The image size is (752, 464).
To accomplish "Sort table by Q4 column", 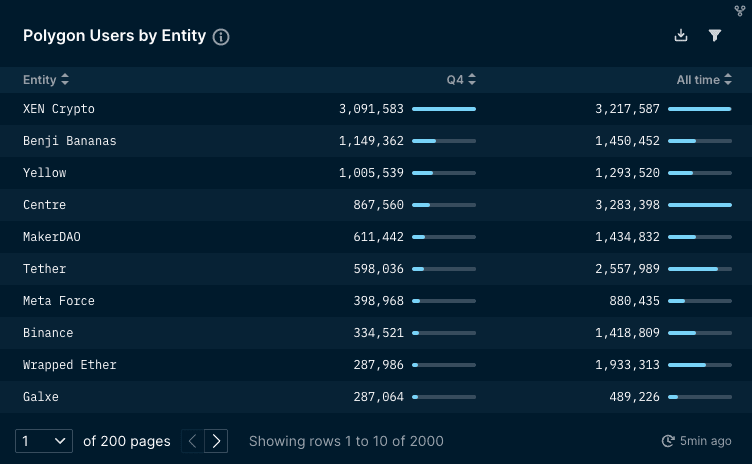I will pos(461,80).
